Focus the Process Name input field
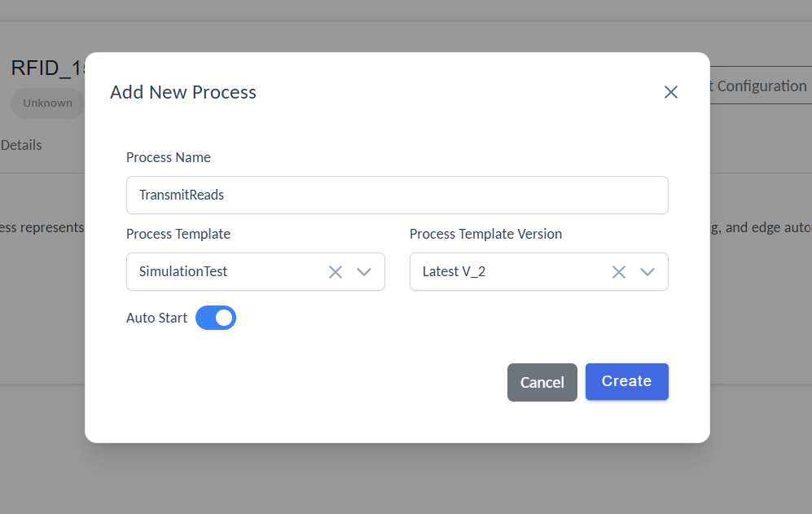Screen dimensions: 812x514 (x=397, y=195)
